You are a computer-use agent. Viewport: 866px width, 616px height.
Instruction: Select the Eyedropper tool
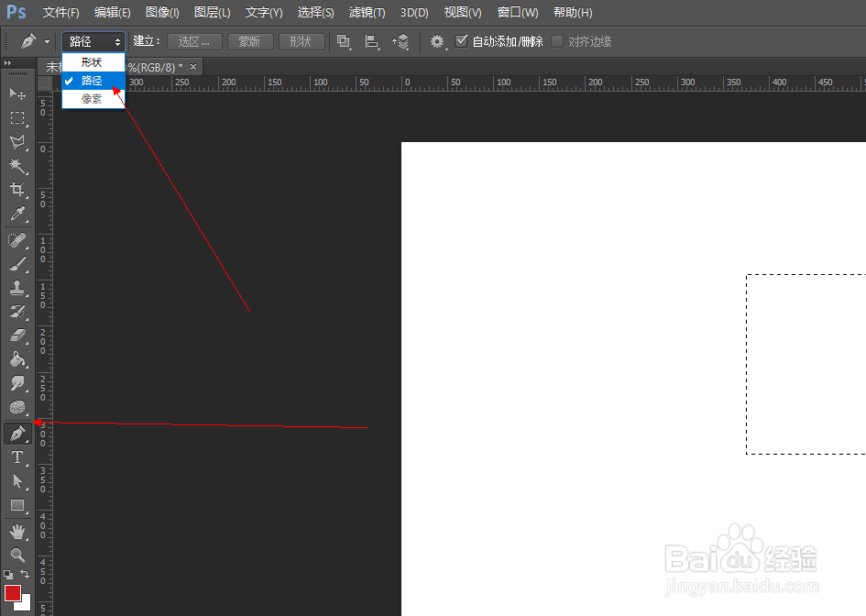tap(17, 214)
